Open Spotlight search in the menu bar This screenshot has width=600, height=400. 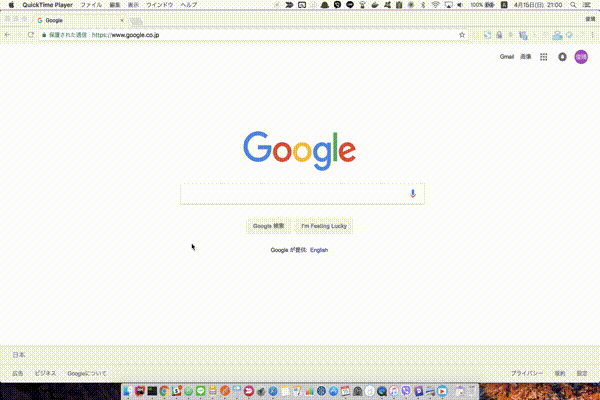pos(573,5)
